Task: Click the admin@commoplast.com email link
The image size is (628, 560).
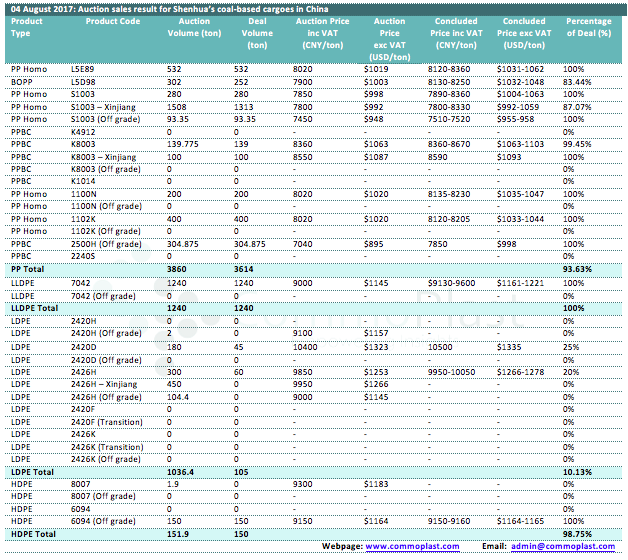Action: (566, 546)
